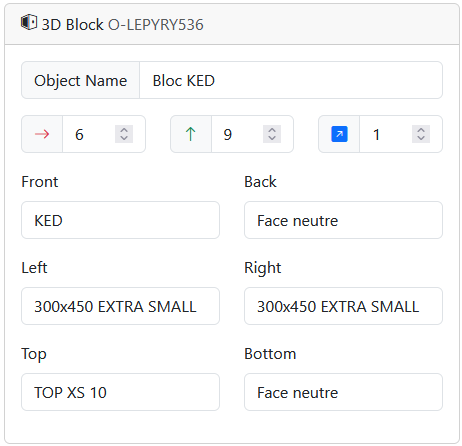Decrease the width value below 6

(124, 138)
